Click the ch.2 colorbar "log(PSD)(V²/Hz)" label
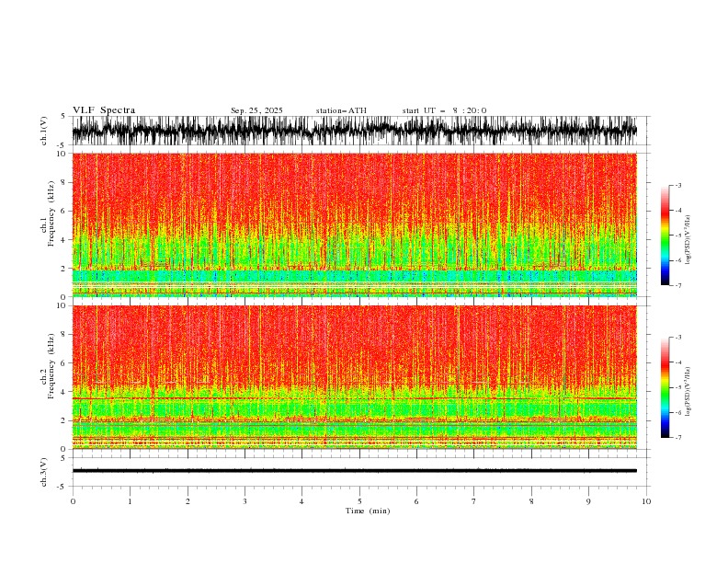The height and width of the screenshot is (563, 728). 688,392
